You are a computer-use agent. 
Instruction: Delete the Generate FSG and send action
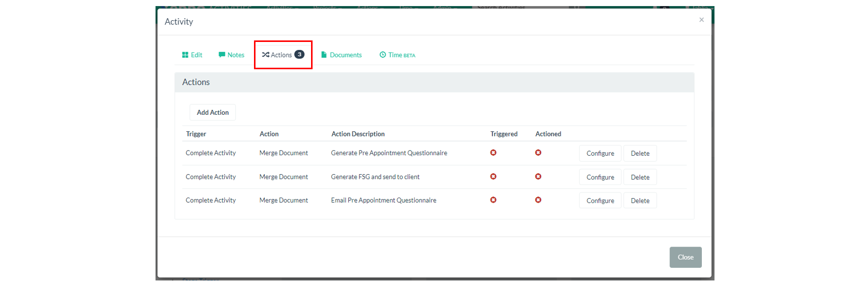tap(640, 177)
